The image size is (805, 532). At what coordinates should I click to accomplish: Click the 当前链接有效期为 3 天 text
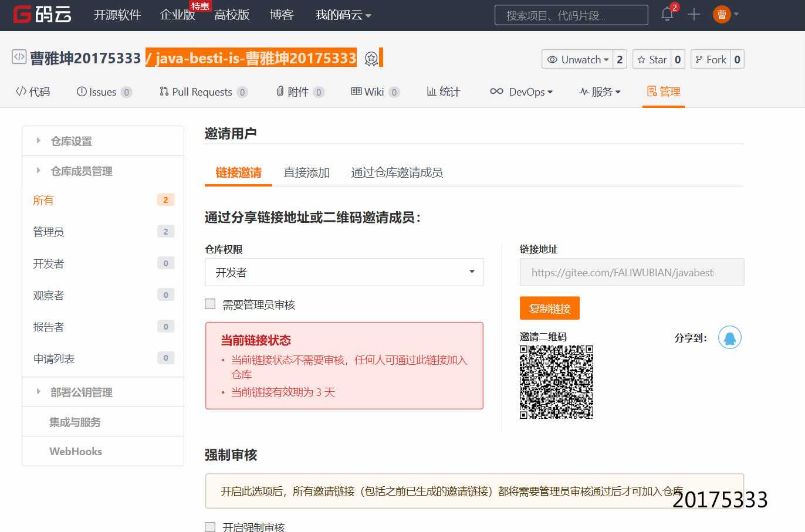tap(283, 392)
